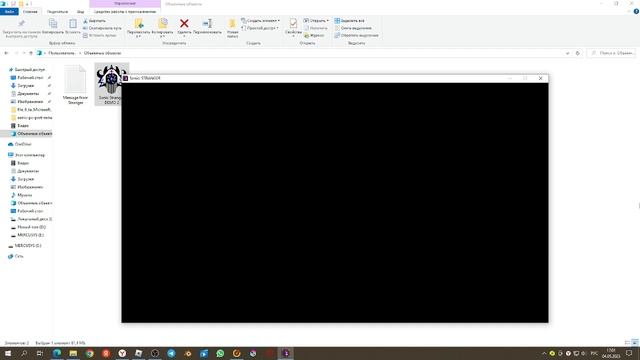640x360 pixels.
Task: Click the black Sonic Stranger game window area
Action: pyautogui.click(x=335, y=203)
